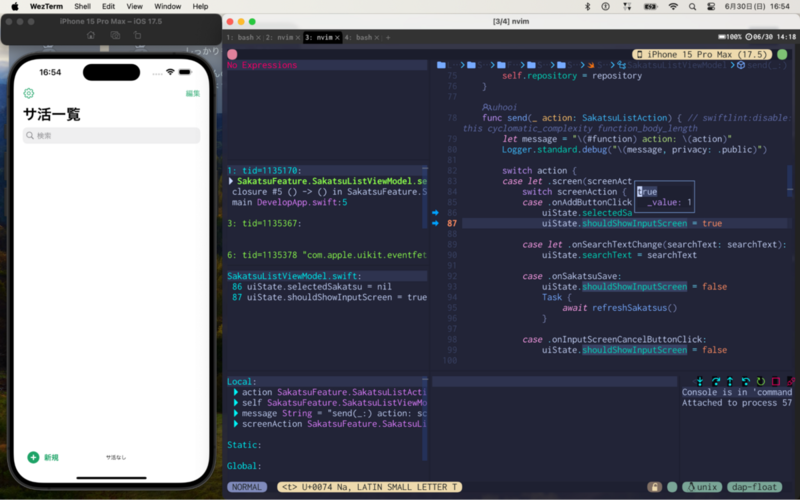The width and height of the screenshot is (800, 500).
Task: Expand the message String variable
Action: [236, 413]
